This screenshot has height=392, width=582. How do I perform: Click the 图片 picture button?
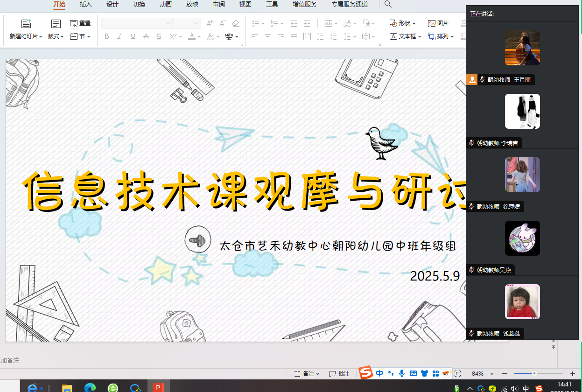tap(438, 23)
